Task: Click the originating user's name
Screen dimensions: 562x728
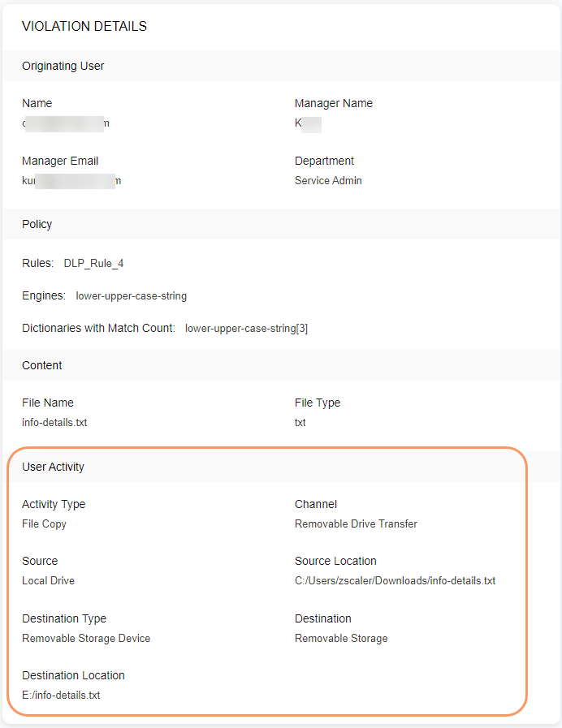Action: (x=65, y=123)
